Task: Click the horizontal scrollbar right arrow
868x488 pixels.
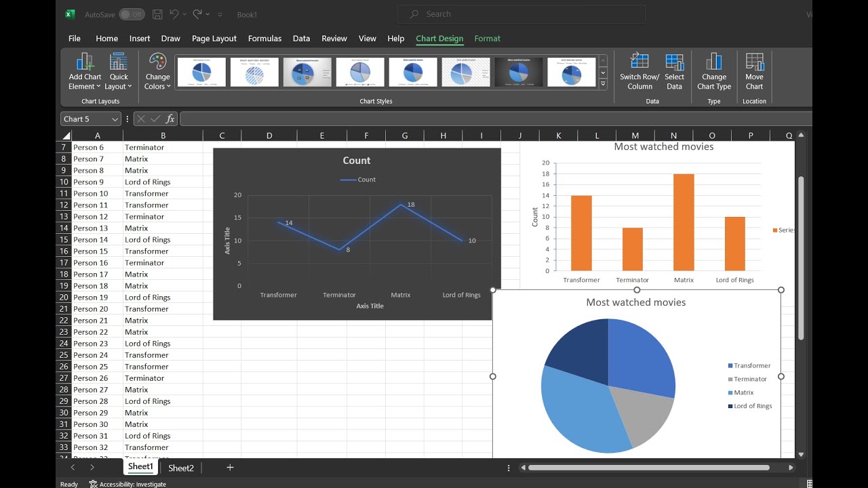Action: (791, 468)
